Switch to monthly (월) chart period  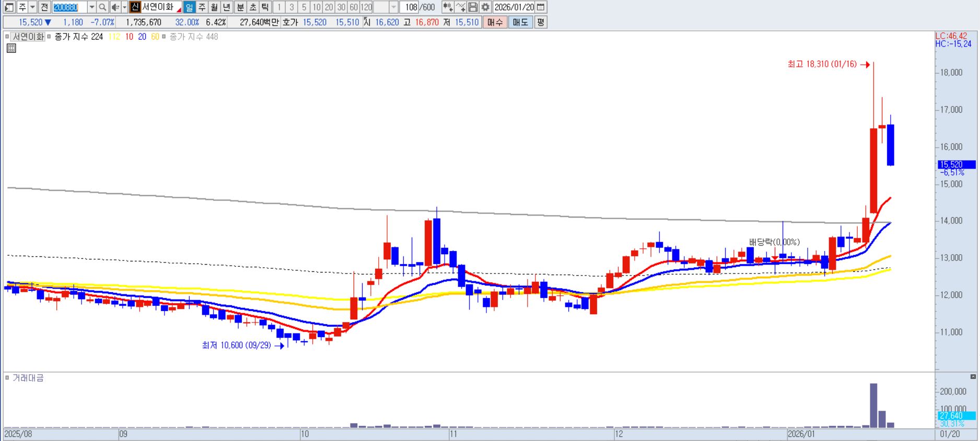(214, 7)
